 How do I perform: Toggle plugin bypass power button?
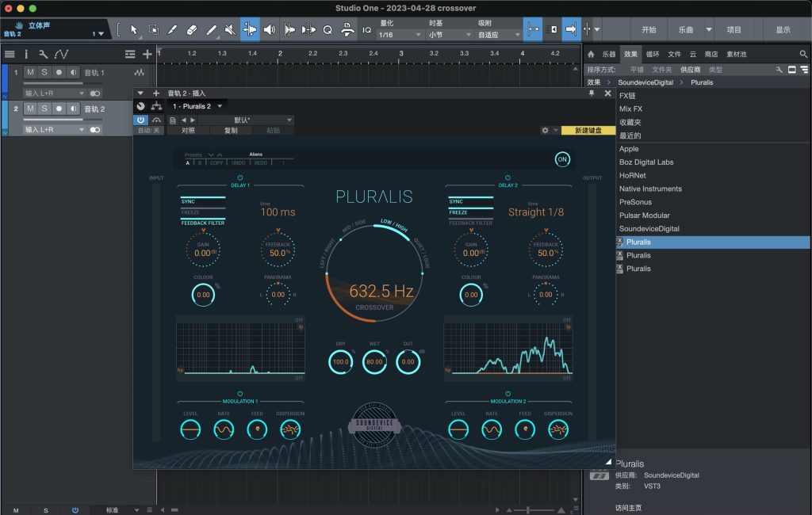140,120
